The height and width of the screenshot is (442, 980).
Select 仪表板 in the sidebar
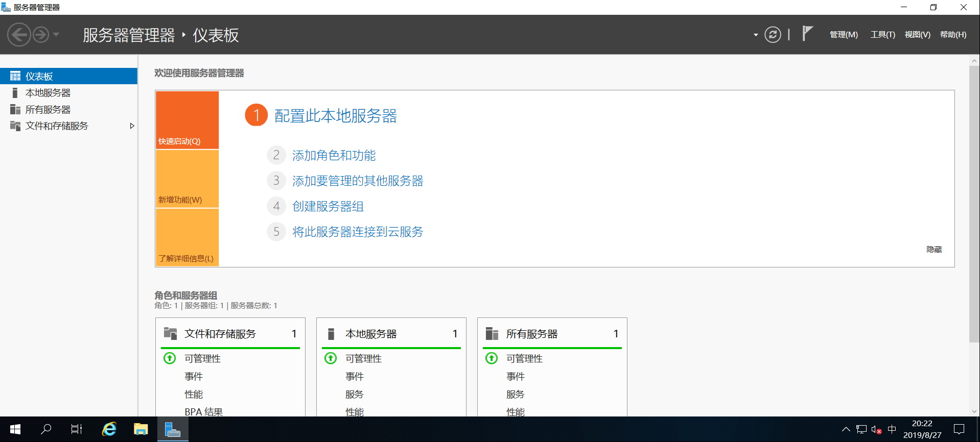tap(68, 76)
